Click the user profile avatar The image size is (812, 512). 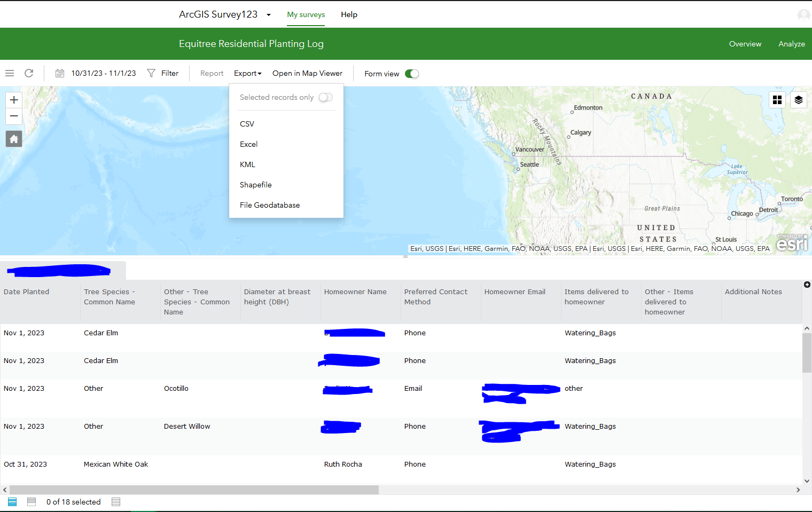(x=804, y=15)
